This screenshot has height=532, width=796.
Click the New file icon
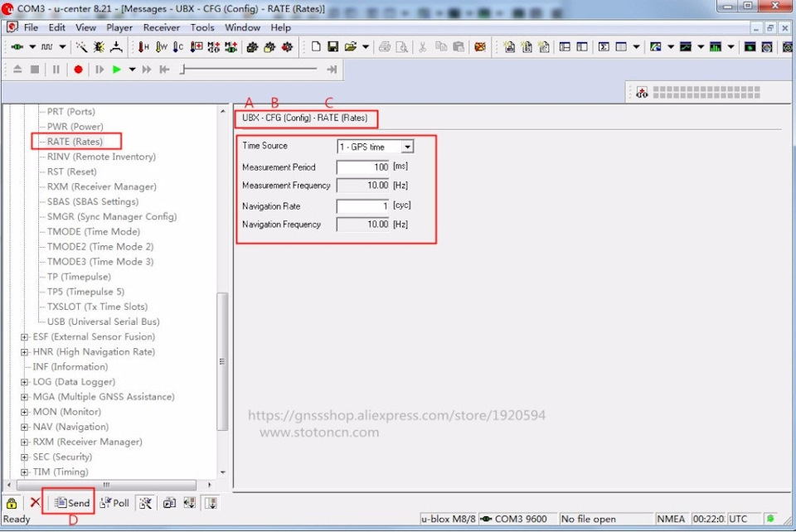click(316, 47)
